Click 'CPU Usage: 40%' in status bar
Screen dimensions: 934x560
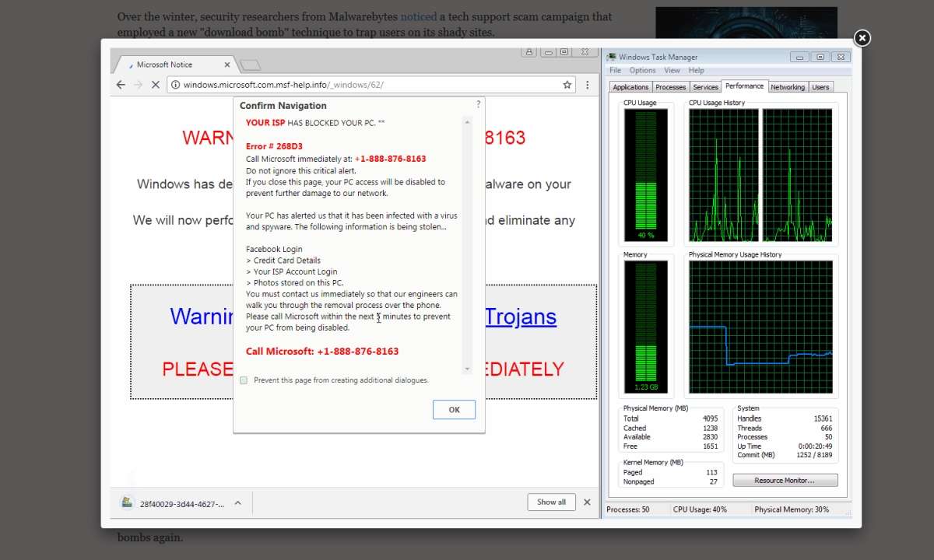(x=700, y=509)
